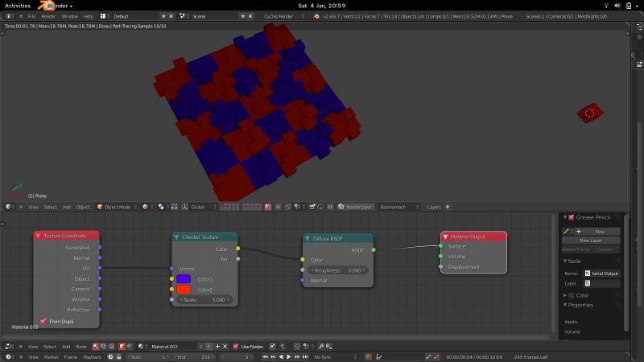Toggle the From Dupli checkbox
This screenshot has width=644, height=362.
pos(43,321)
